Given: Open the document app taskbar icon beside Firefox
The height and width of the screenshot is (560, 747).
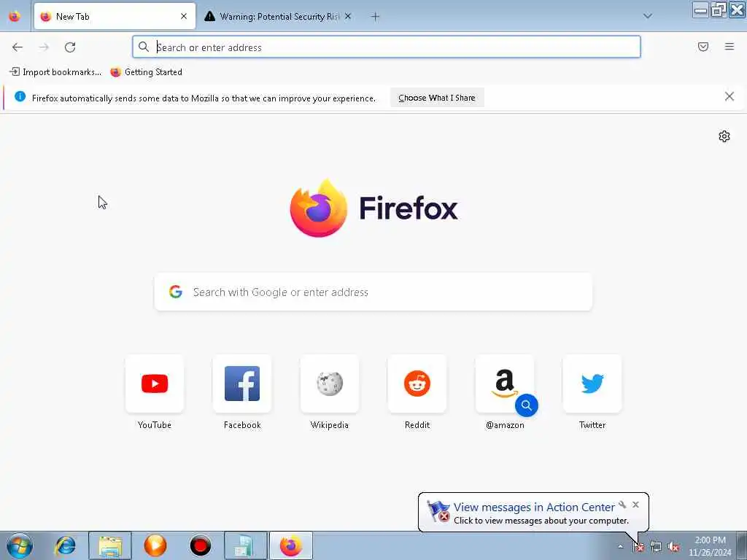Looking at the screenshot, I should coord(245,545).
